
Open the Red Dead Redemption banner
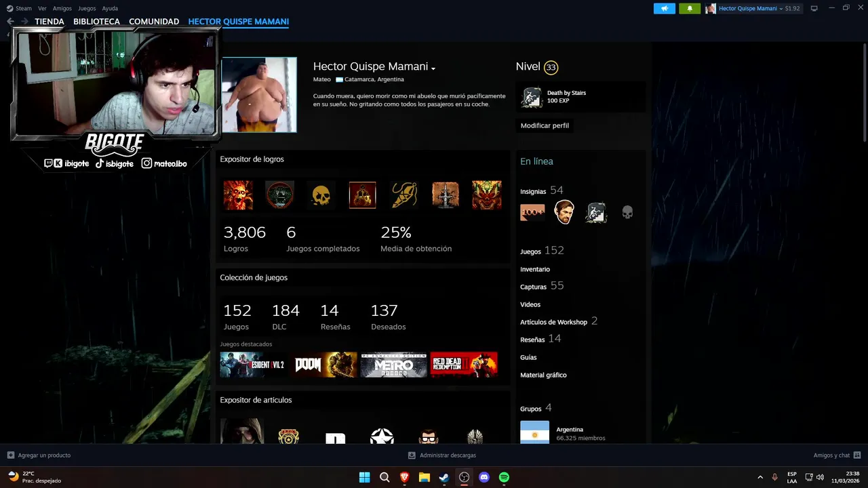464,365
